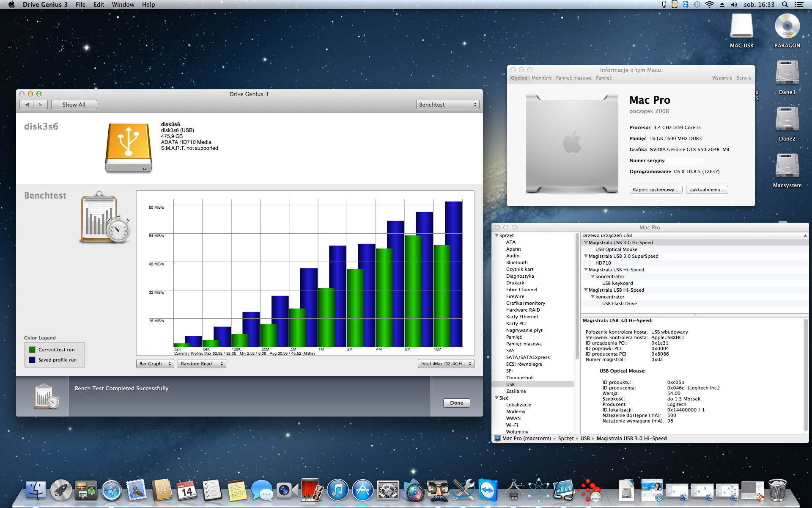Screen dimensions: 812x508
Task: Launch Launchpad from the Dock
Action: pos(61,490)
